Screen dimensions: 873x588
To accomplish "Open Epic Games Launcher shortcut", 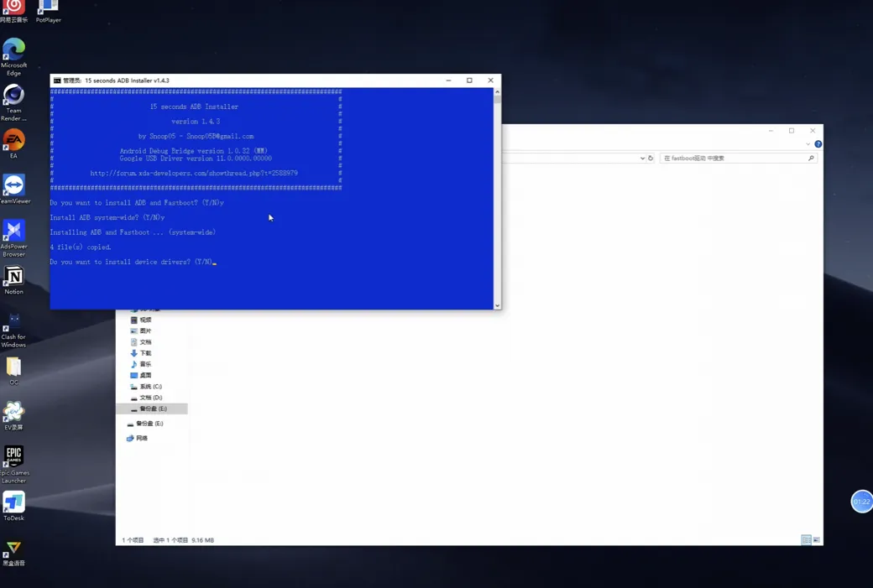I will click(x=14, y=465).
